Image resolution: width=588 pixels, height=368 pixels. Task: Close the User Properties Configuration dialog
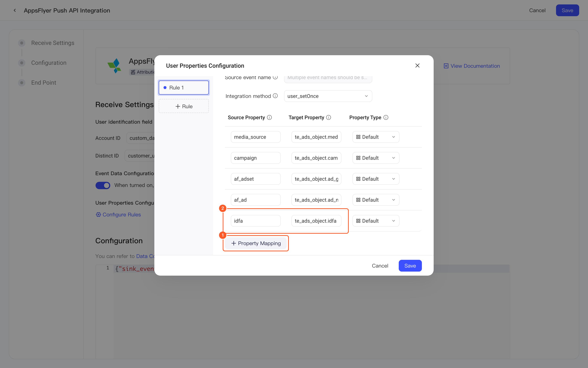[417, 66]
